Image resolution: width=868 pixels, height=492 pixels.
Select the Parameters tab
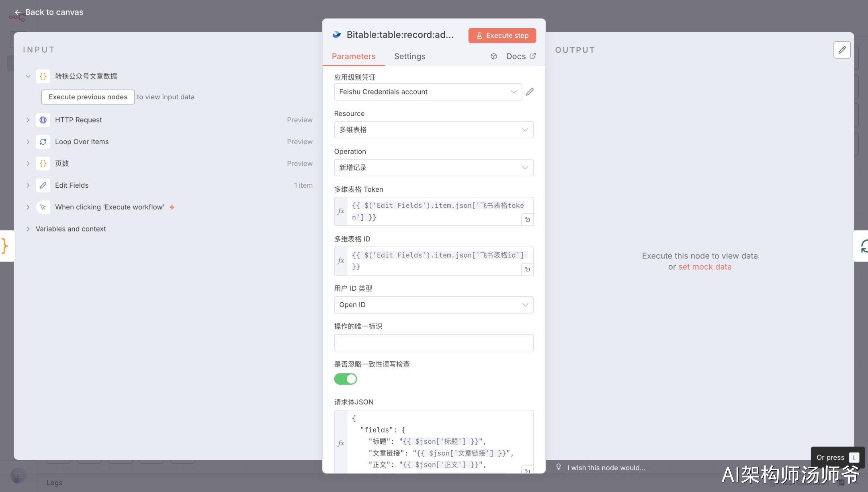[353, 56]
